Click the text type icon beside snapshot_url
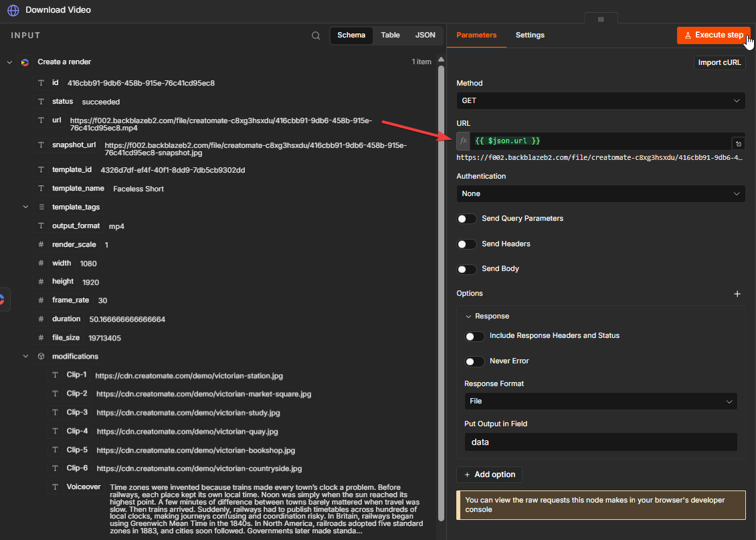The image size is (756, 540). [41, 145]
